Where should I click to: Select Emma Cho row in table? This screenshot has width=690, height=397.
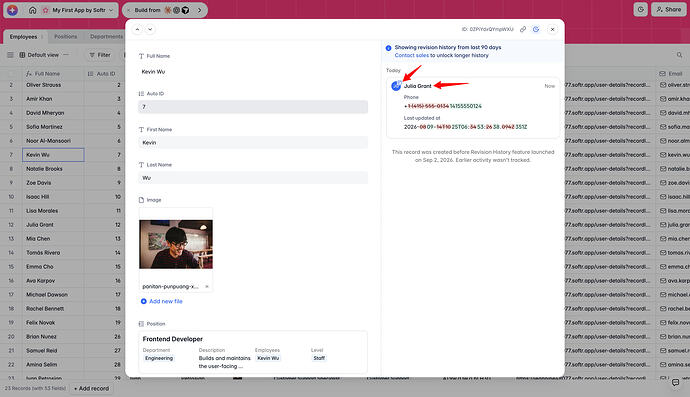[x=40, y=267]
